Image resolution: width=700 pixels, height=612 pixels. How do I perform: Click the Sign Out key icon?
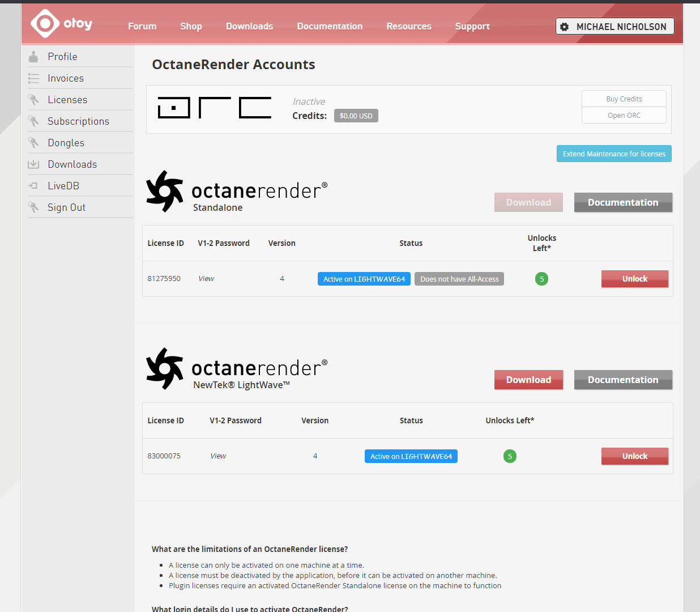(x=33, y=207)
